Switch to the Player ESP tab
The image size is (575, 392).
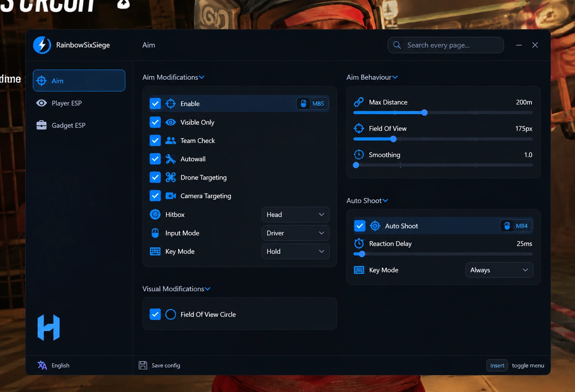click(79, 103)
